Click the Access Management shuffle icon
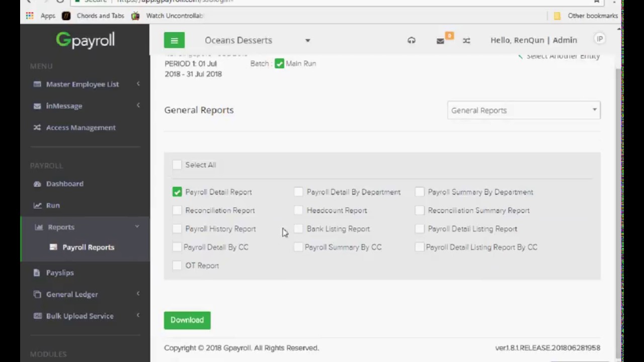The width and height of the screenshot is (644, 362). 37,128
